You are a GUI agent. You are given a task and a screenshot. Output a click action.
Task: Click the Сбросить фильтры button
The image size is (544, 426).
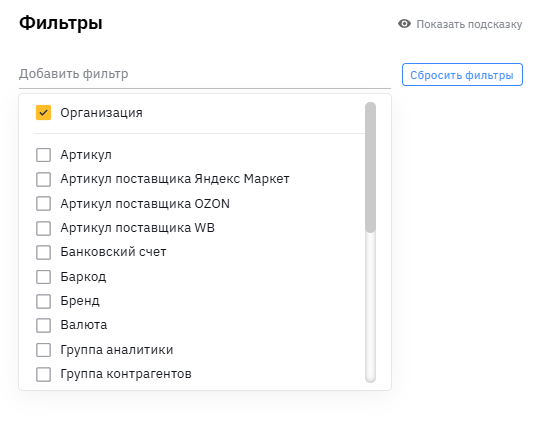(x=462, y=75)
